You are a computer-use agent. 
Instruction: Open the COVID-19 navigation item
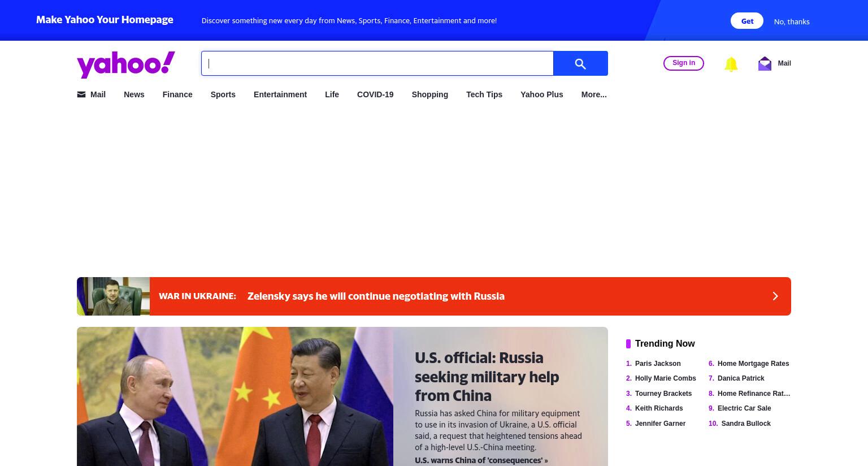(375, 94)
